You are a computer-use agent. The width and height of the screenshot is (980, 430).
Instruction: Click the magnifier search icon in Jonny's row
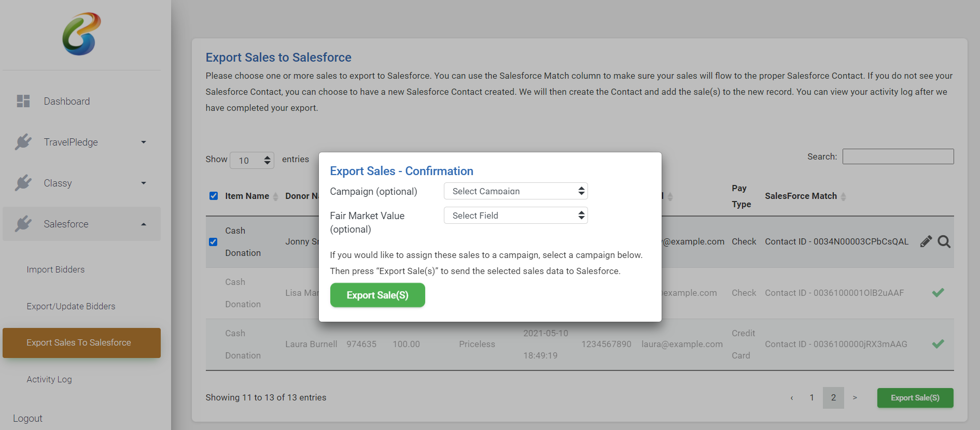[944, 241]
